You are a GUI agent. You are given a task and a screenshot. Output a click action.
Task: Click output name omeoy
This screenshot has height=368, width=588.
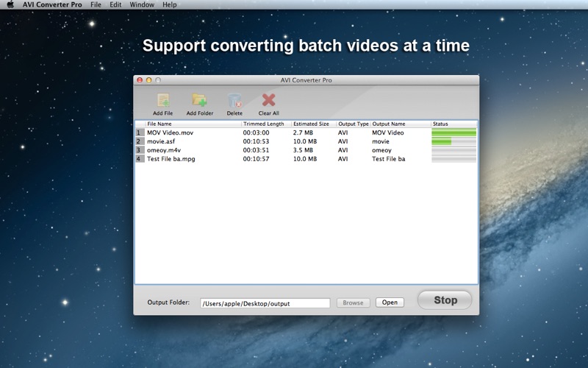(381, 150)
